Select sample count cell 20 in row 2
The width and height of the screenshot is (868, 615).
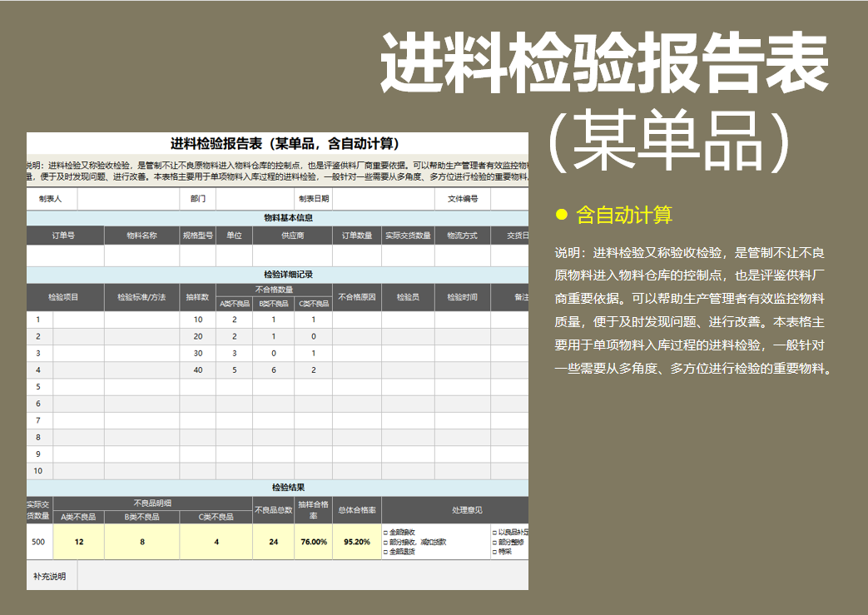197,336
